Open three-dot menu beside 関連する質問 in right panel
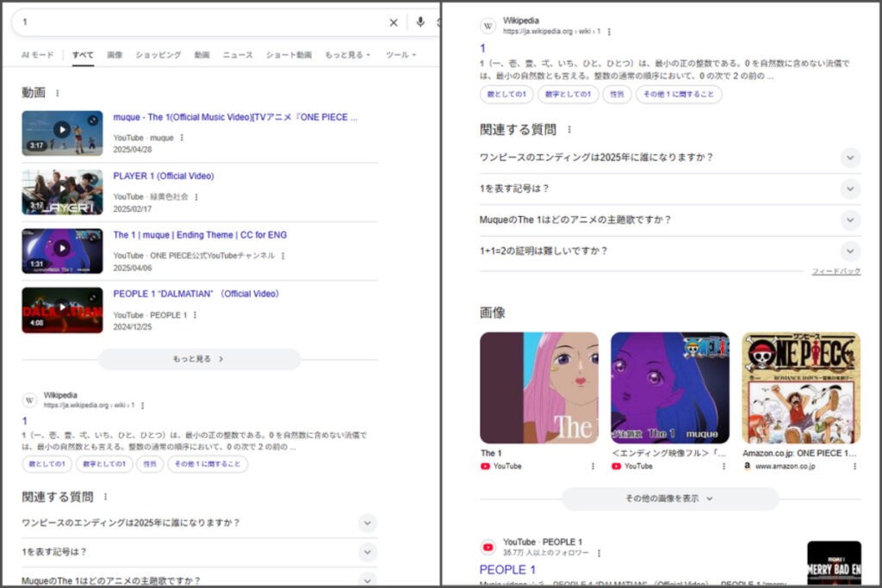Image resolution: width=882 pixels, height=588 pixels. [568, 130]
